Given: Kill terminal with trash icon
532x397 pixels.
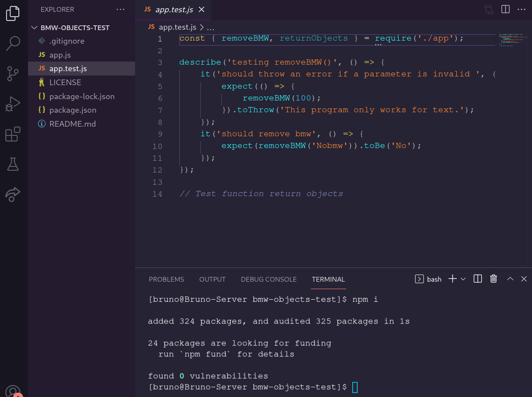Looking at the screenshot, I should tap(494, 279).
